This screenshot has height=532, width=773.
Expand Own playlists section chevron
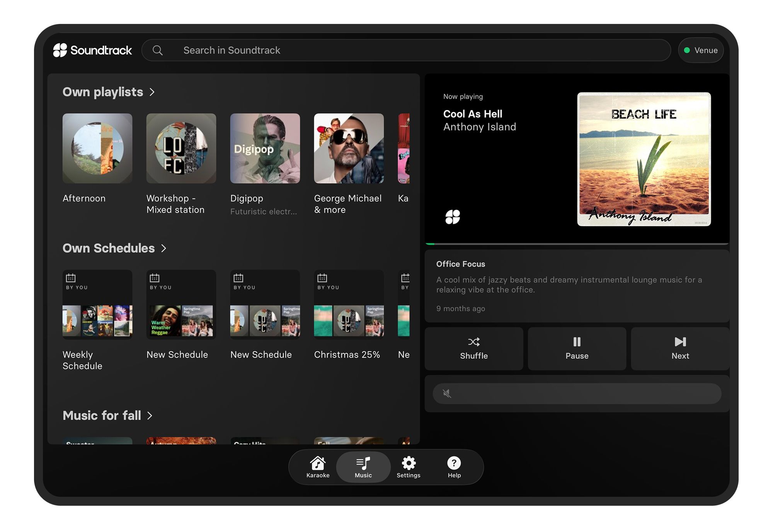pyautogui.click(x=152, y=92)
